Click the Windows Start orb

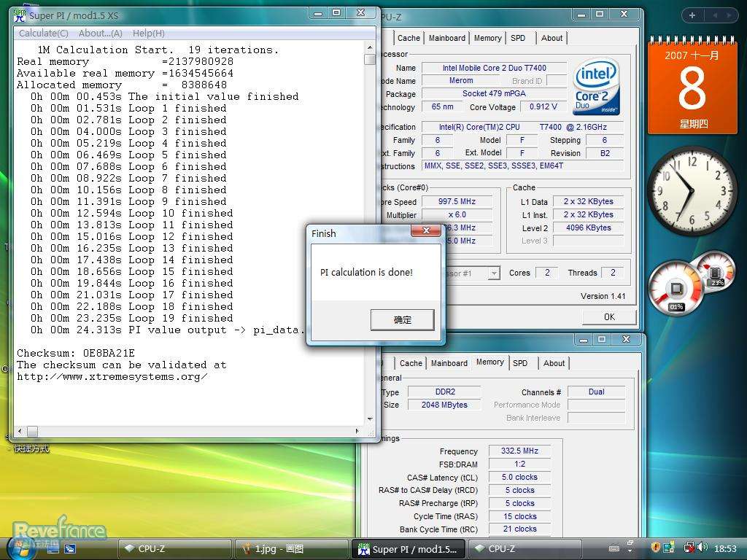[21, 548]
